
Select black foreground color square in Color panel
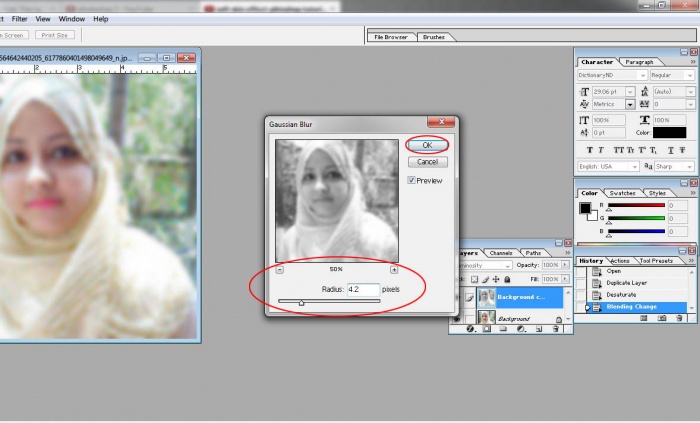pos(585,208)
